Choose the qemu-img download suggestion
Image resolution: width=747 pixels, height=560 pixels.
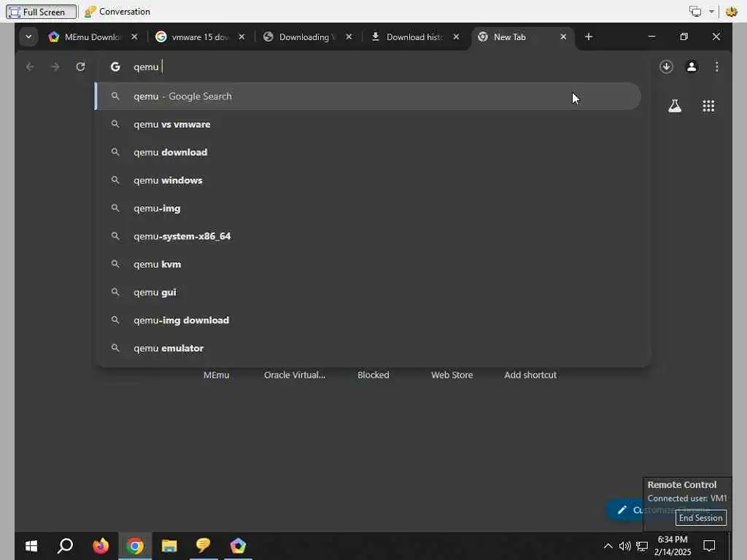[368, 321]
